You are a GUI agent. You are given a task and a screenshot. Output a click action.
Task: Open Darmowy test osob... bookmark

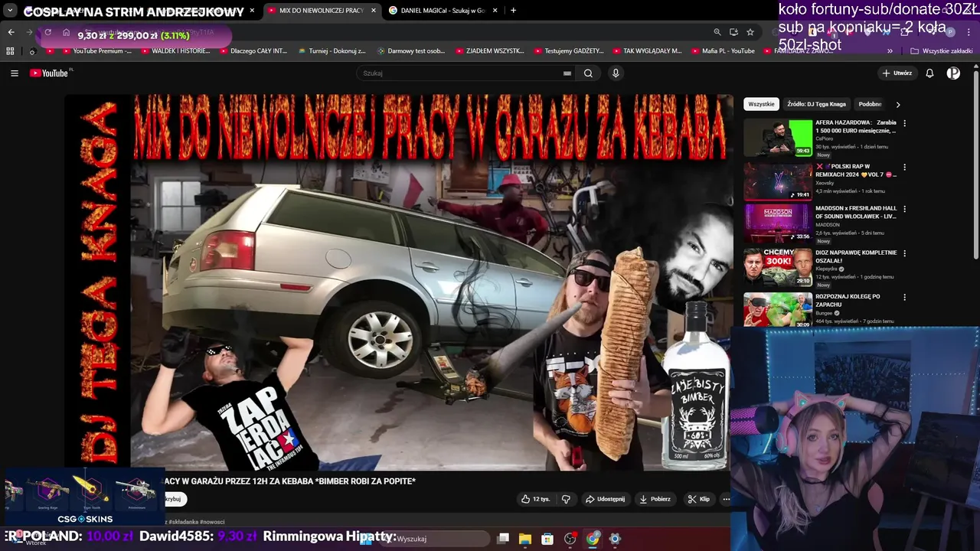pyautogui.click(x=410, y=51)
